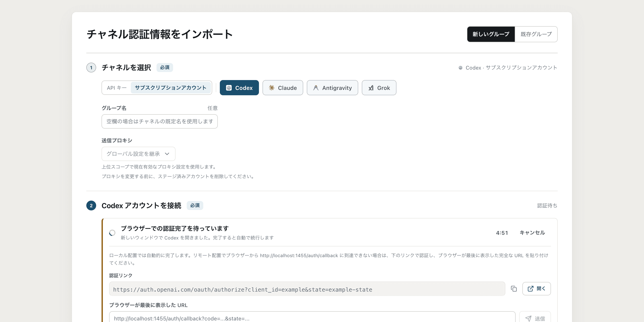Viewport: 644px width, 322px height.
Task: Select the Codex channel button
Action: 239,88
